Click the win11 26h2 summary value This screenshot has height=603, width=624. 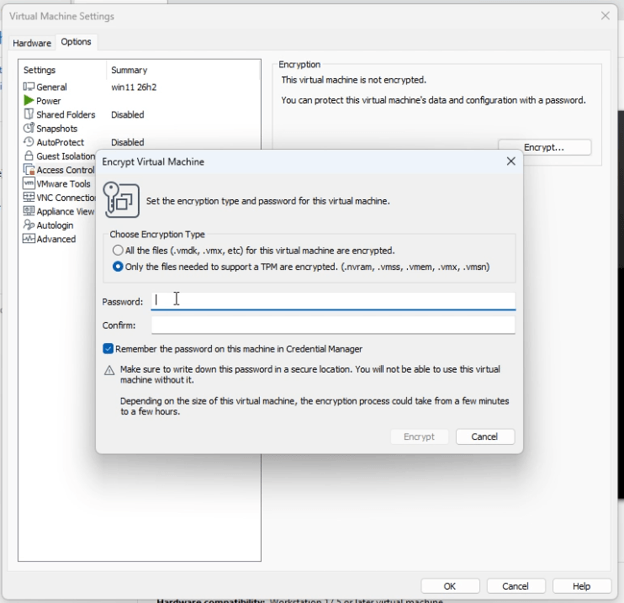134,87
